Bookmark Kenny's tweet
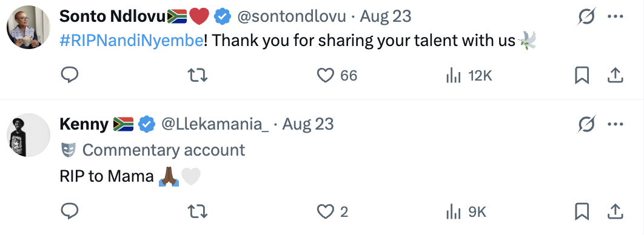The height and width of the screenshot is (235, 644). (582, 212)
